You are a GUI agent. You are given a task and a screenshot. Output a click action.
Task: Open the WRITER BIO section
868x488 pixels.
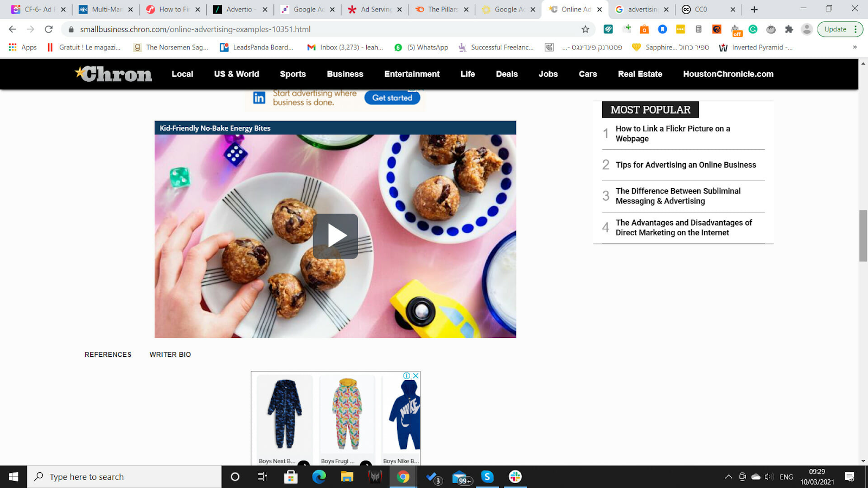pyautogui.click(x=170, y=355)
